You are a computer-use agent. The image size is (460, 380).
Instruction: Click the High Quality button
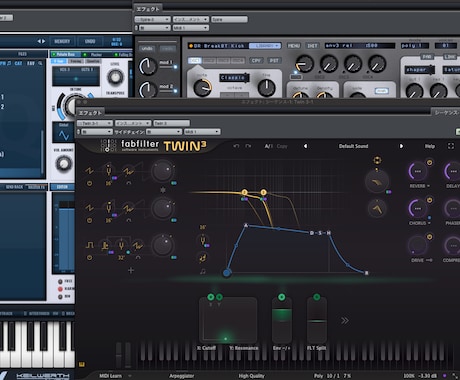pyautogui.click(x=251, y=376)
